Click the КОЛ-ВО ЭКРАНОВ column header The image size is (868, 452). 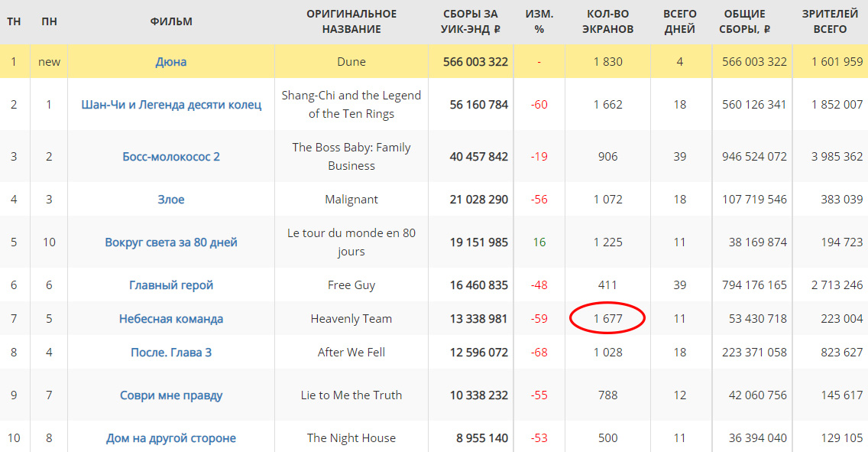607,21
